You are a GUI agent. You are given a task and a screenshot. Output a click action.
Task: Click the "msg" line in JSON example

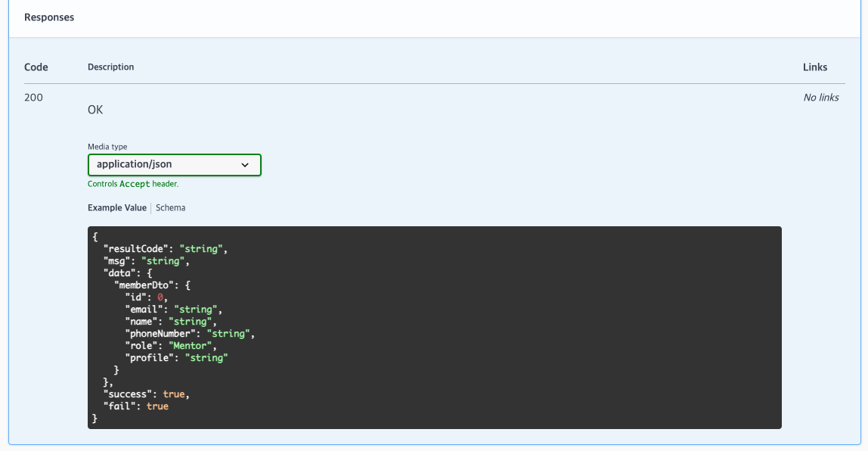click(x=147, y=261)
